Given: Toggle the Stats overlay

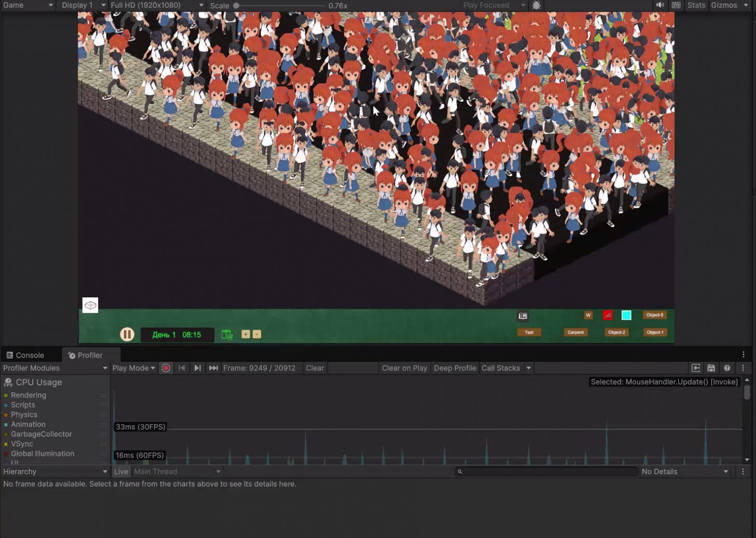Looking at the screenshot, I should 696,5.
